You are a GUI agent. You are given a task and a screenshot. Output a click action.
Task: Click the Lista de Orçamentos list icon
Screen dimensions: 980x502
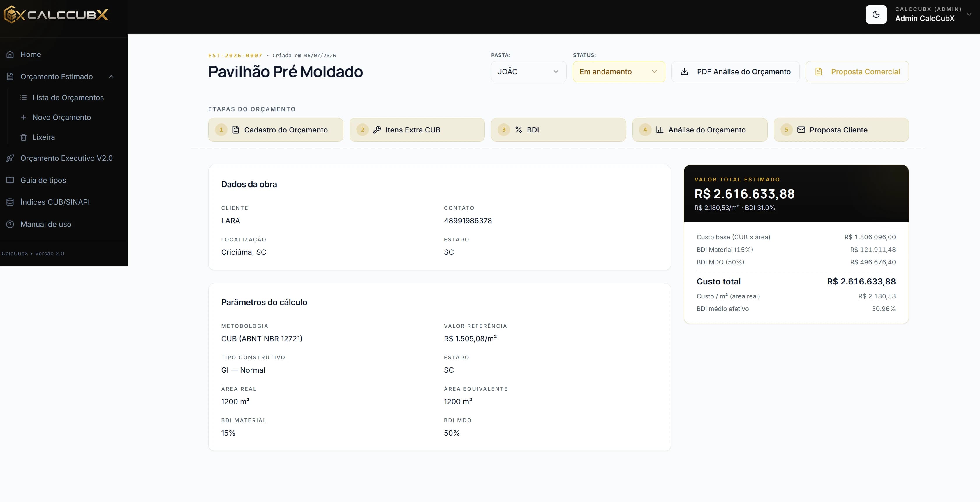pos(24,97)
